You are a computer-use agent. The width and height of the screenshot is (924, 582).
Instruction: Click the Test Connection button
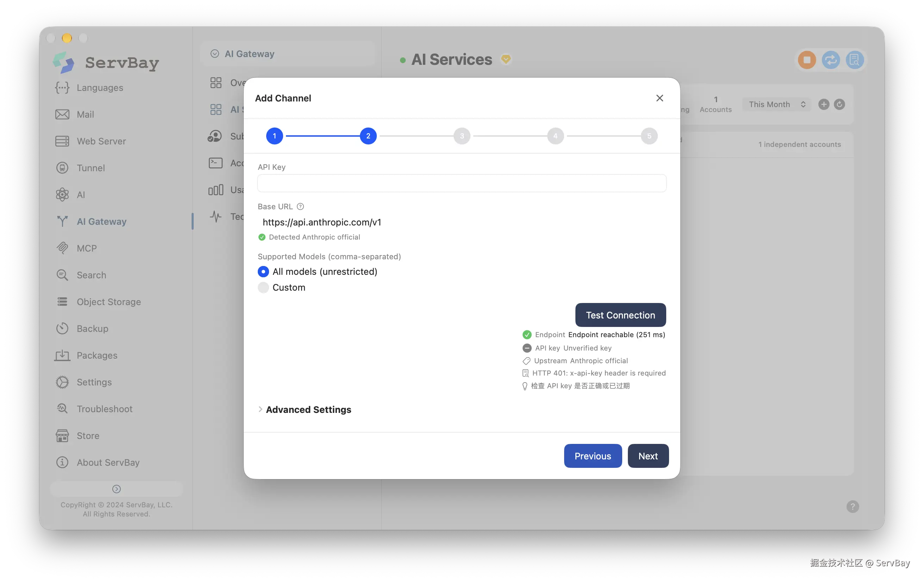[620, 315]
